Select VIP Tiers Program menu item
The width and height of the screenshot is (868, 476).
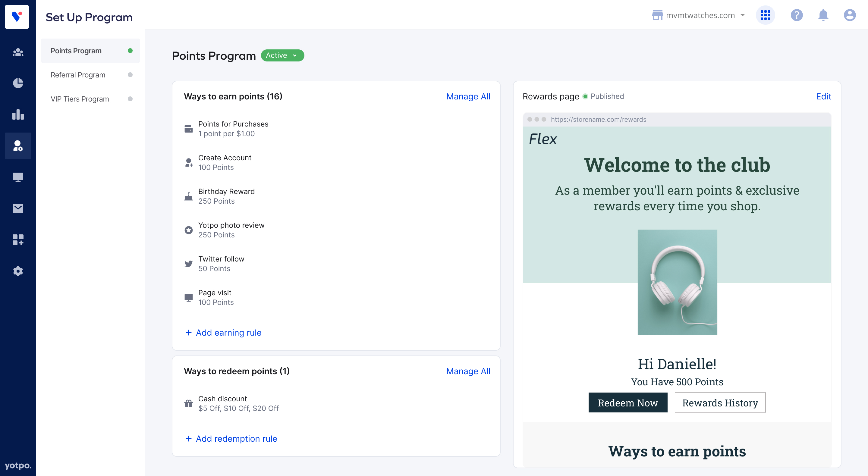[80, 99]
